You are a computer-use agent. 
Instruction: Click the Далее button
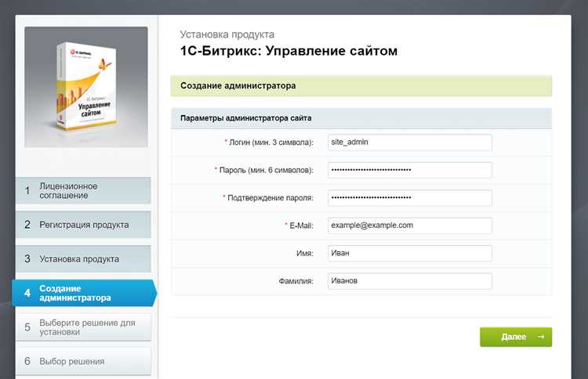(516, 337)
